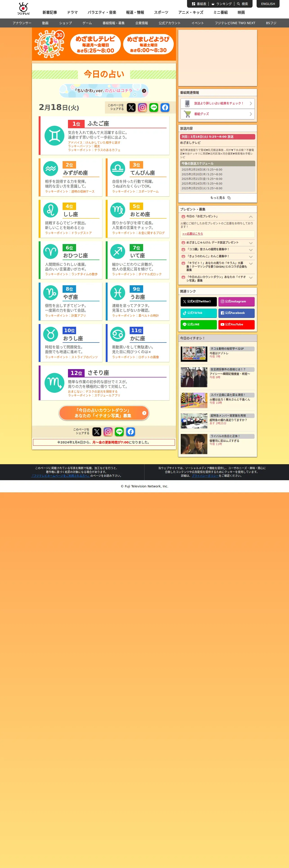This screenshot has width=289, height=868.
Task: Expand 「キラビト!」 キラ人 募集 item
Action: [217, 267]
